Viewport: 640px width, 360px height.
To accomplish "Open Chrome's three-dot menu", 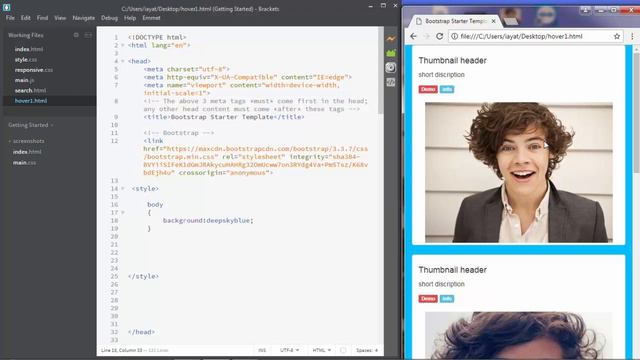I will [632, 36].
